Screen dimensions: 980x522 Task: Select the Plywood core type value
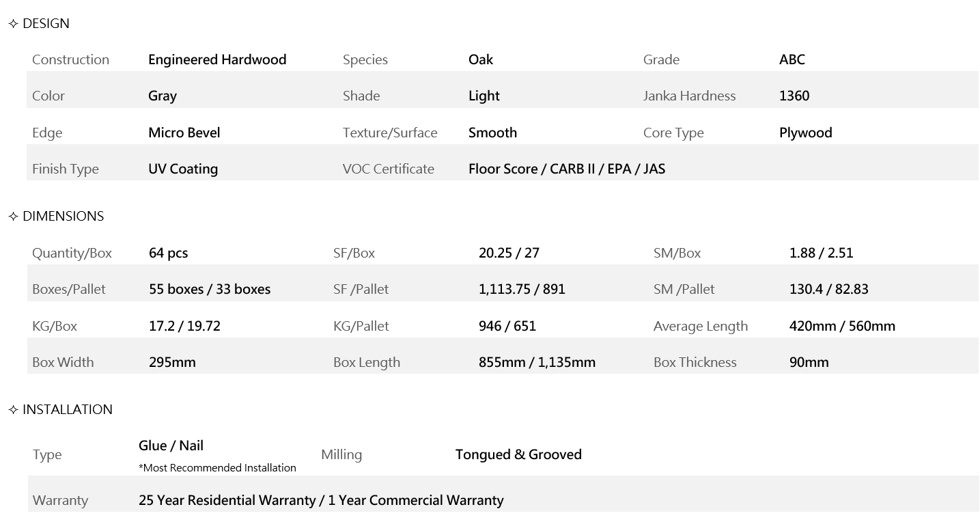coord(805,133)
